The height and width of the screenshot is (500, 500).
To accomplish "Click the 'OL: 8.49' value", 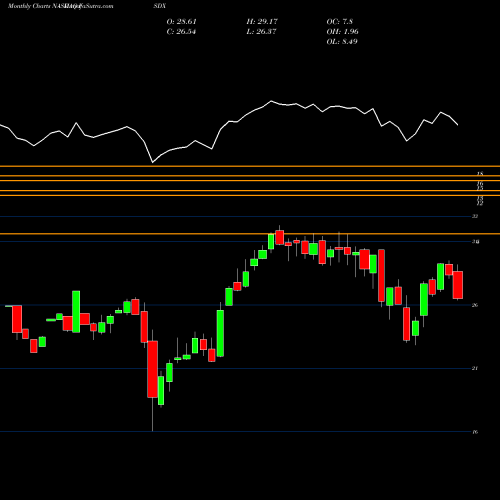I will [342, 42].
